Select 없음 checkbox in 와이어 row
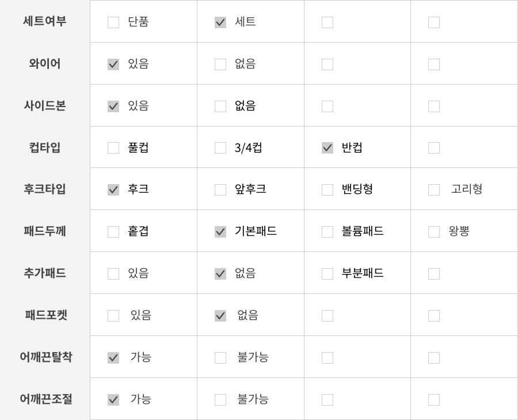 click(x=220, y=64)
